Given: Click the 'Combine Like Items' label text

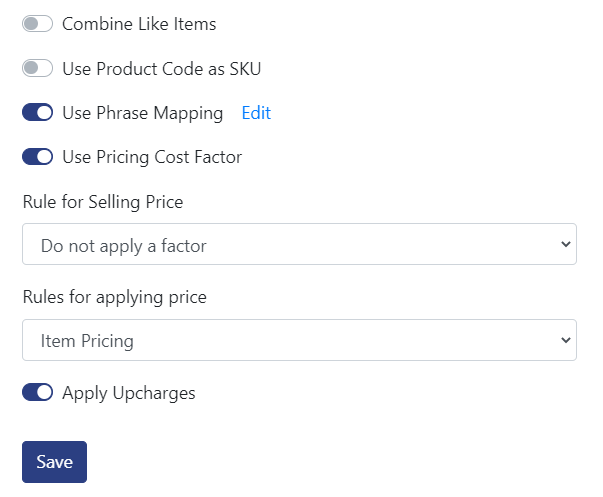Looking at the screenshot, I should point(139,24).
